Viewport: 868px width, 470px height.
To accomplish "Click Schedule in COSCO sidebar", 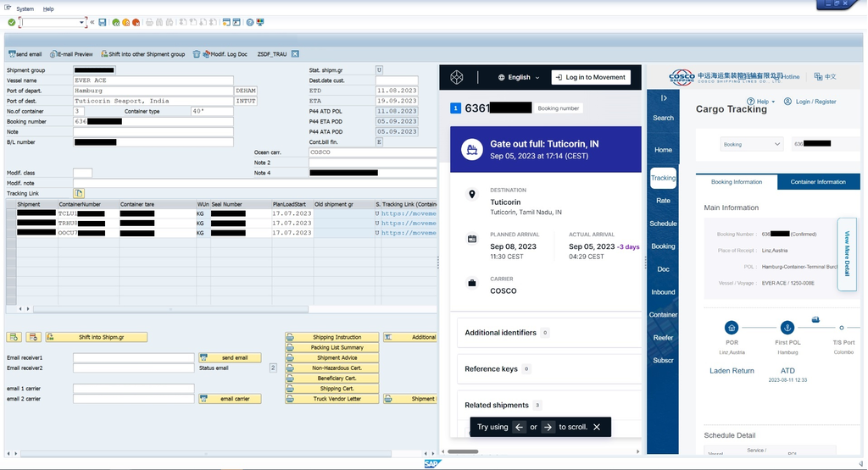I will tap(663, 224).
